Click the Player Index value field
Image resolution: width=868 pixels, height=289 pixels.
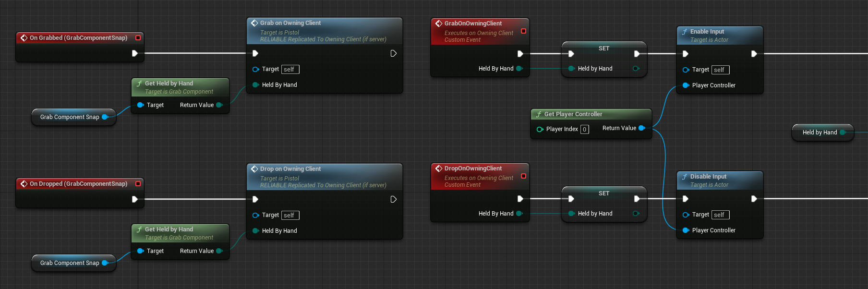pos(585,129)
